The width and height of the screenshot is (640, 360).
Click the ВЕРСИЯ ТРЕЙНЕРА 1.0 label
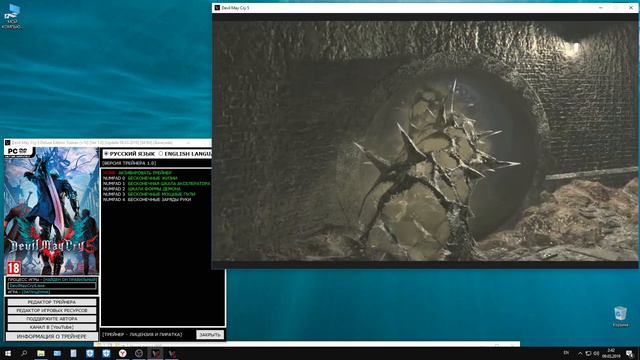129,163
